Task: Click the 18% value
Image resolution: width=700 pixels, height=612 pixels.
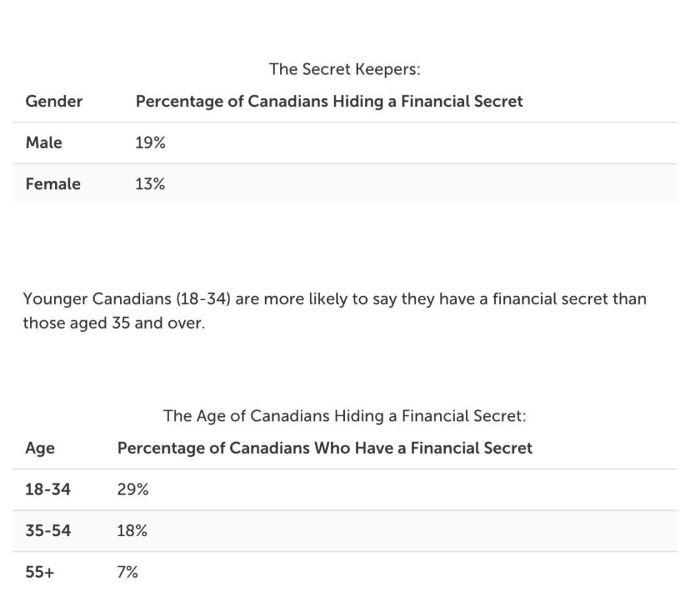Action: tap(132, 531)
